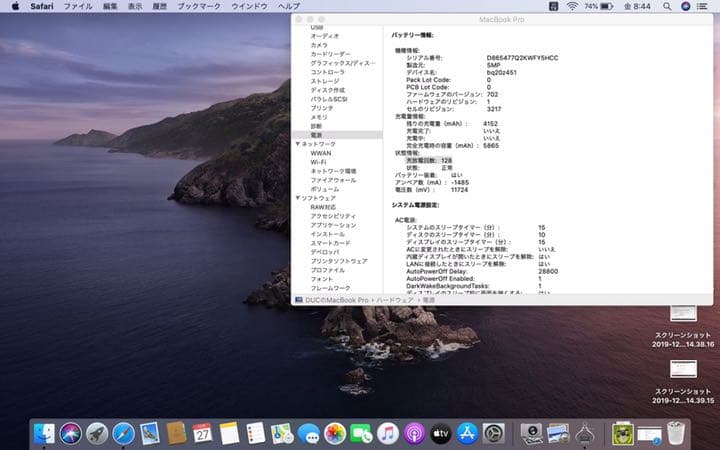Open Messages speech bubble in Dock
This screenshot has width=720, height=450.
click(x=309, y=433)
